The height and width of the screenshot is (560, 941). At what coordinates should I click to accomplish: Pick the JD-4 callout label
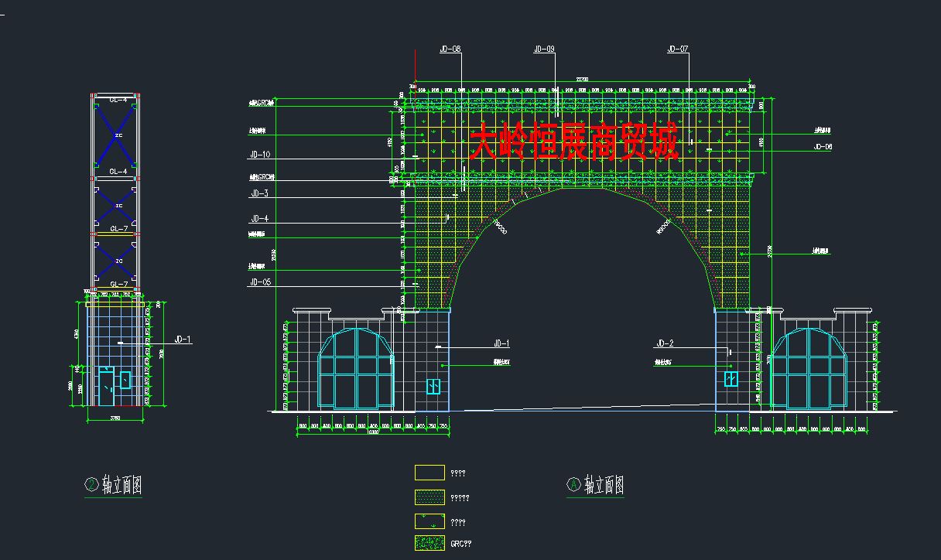pos(259,219)
